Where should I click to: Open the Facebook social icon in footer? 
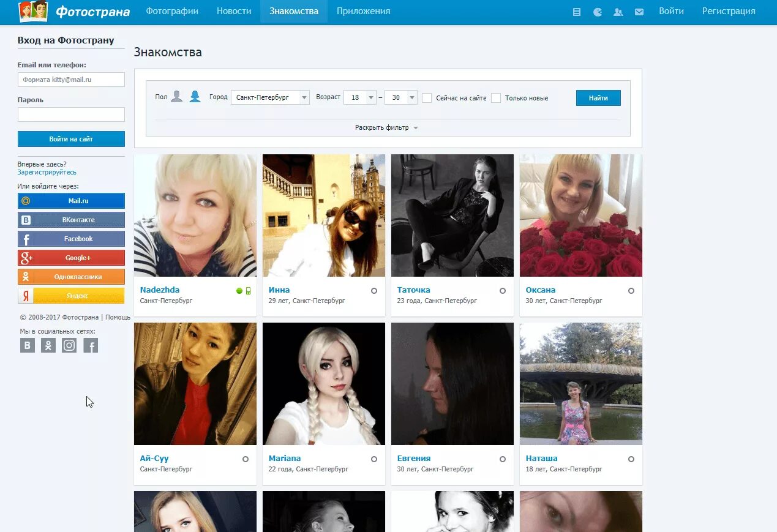(x=91, y=345)
